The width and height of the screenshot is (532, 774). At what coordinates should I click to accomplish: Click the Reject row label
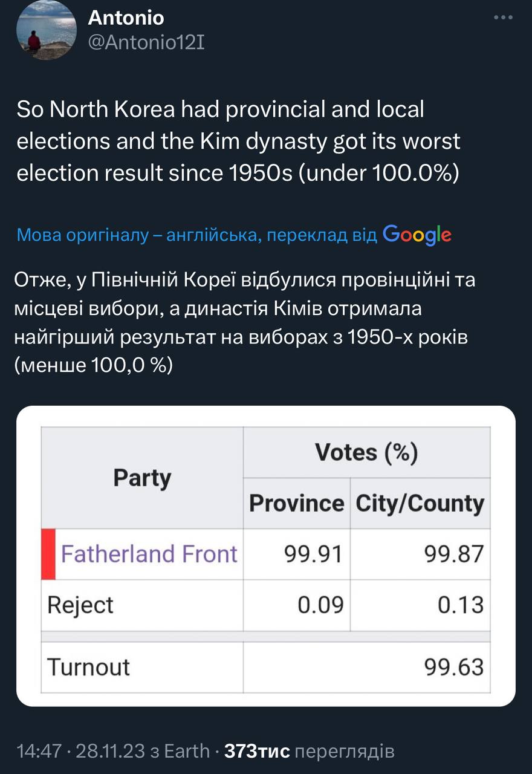pos(80,605)
